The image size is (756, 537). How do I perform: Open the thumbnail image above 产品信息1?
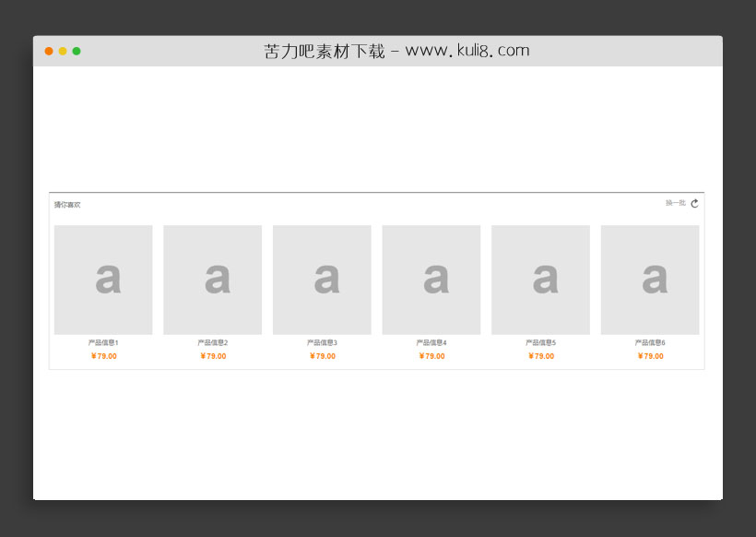(x=103, y=280)
